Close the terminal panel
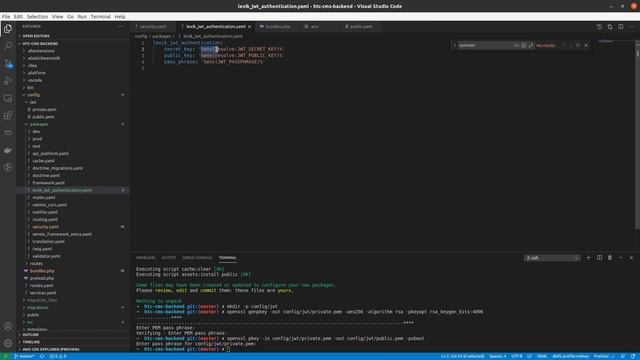Image resolution: width=640 pixels, height=360 pixels. [x=631, y=258]
